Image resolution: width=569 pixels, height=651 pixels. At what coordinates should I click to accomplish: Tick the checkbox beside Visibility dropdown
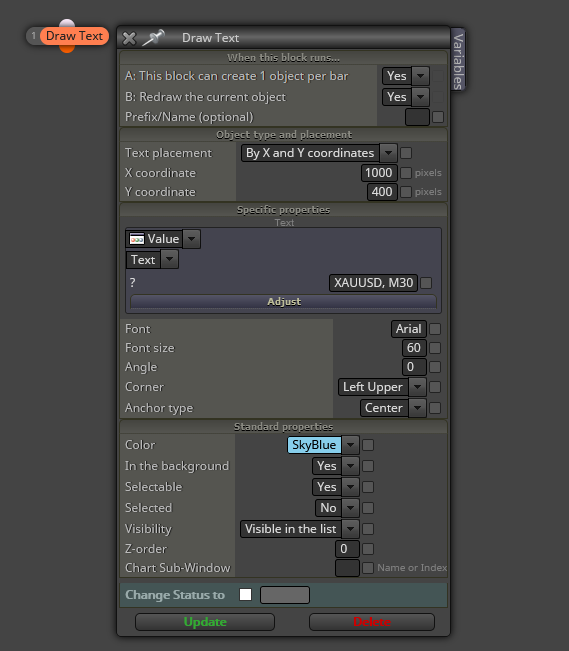tap(368, 529)
